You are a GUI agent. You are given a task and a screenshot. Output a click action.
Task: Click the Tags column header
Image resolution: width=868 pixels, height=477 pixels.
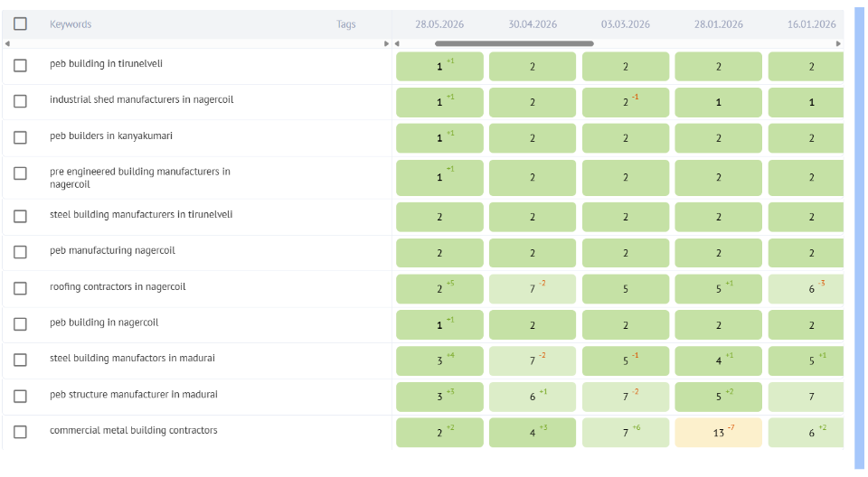pyautogui.click(x=346, y=24)
